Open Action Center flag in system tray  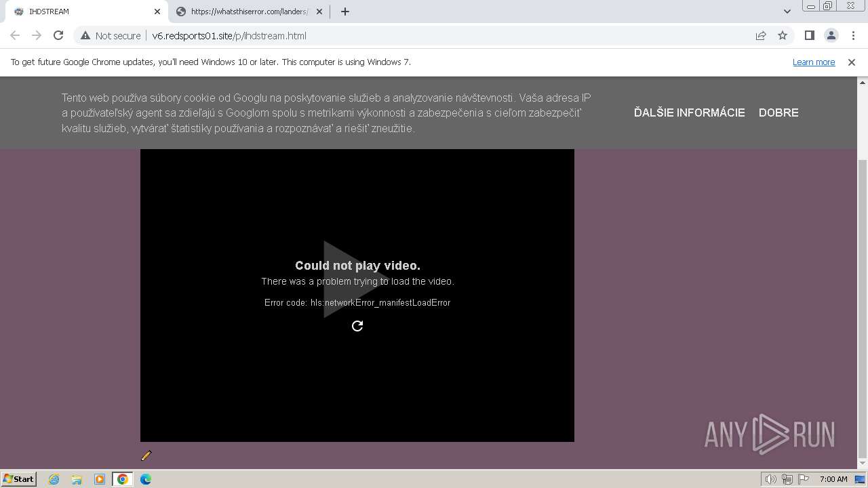click(x=804, y=479)
